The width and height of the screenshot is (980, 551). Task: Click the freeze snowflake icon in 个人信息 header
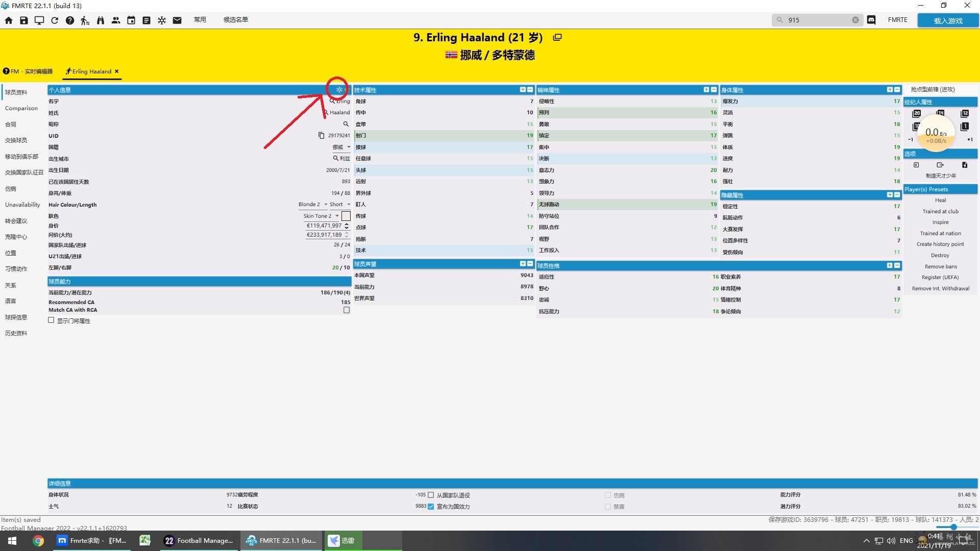point(339,90)
